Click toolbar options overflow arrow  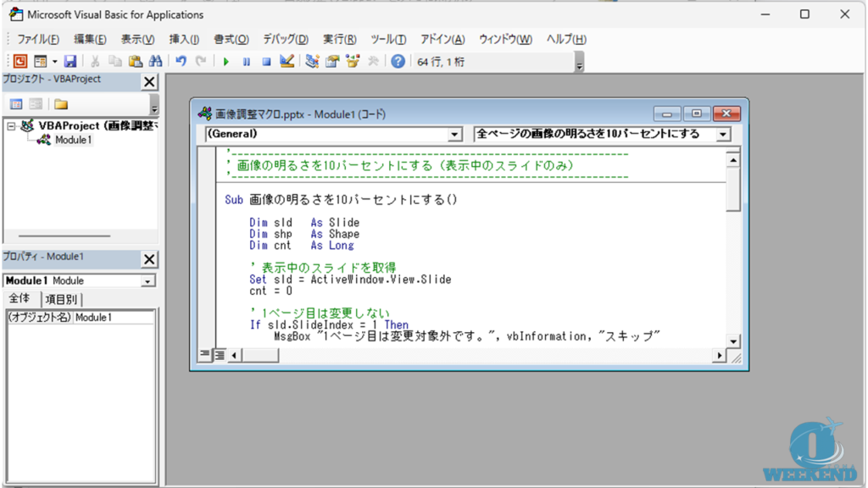click(x=579, y=62)
